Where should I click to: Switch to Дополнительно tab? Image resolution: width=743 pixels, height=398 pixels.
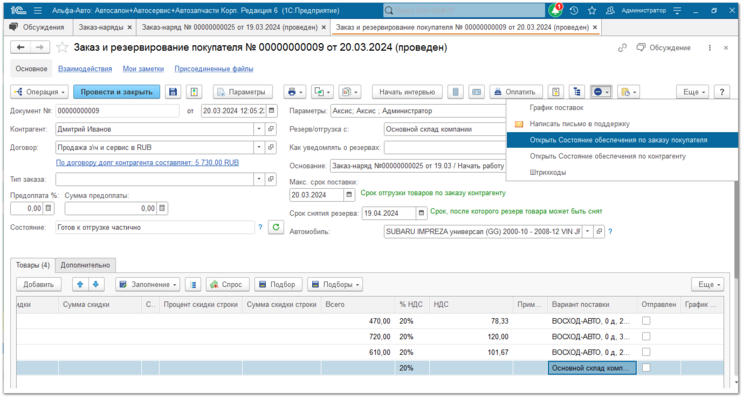[x=85, y=265]
